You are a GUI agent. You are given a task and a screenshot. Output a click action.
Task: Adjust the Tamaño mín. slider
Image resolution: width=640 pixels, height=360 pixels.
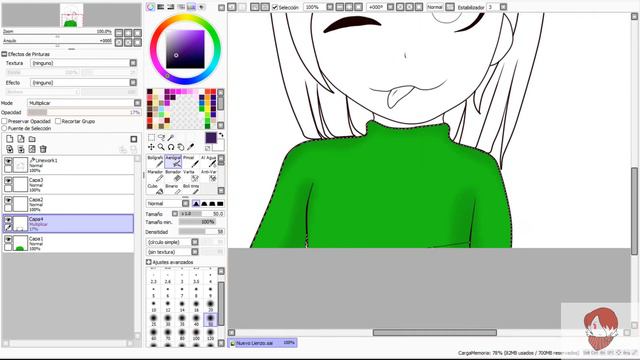click(197, 222)
